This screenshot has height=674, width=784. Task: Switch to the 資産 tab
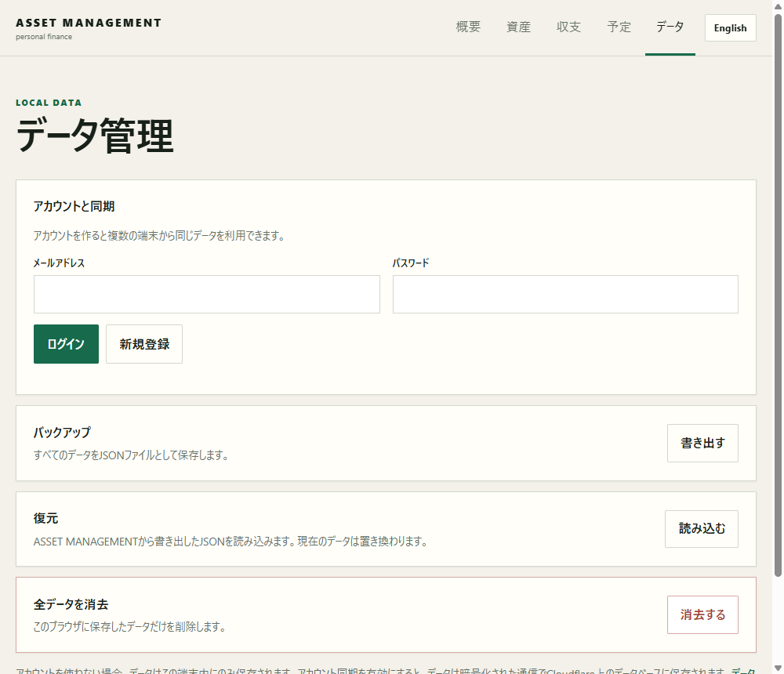pos(518,27)
